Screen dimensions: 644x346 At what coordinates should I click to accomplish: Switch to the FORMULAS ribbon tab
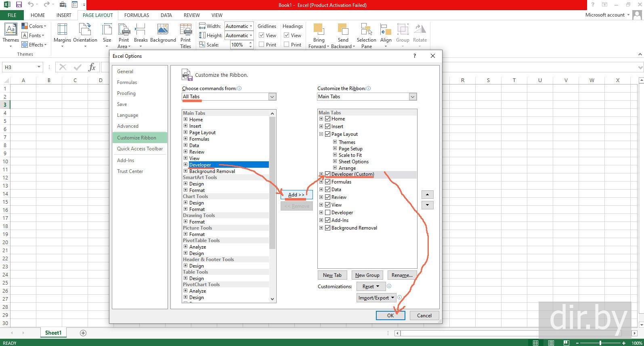click(136, 15)
